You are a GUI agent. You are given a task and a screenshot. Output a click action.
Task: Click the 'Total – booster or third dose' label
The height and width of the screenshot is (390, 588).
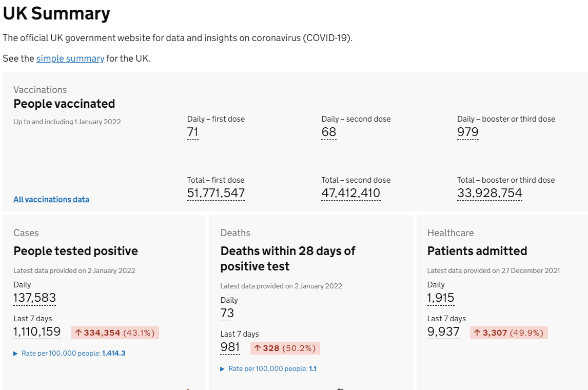[x=506, y=180]
